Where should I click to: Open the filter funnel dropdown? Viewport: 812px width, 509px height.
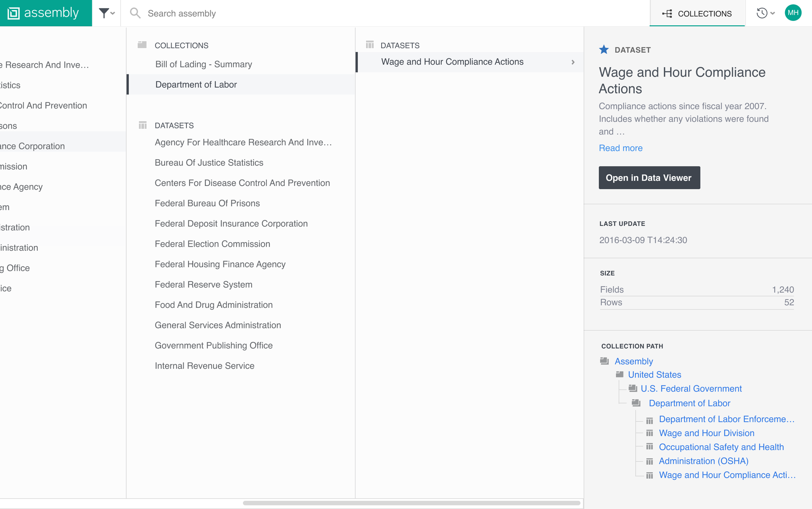coord(107,13)
